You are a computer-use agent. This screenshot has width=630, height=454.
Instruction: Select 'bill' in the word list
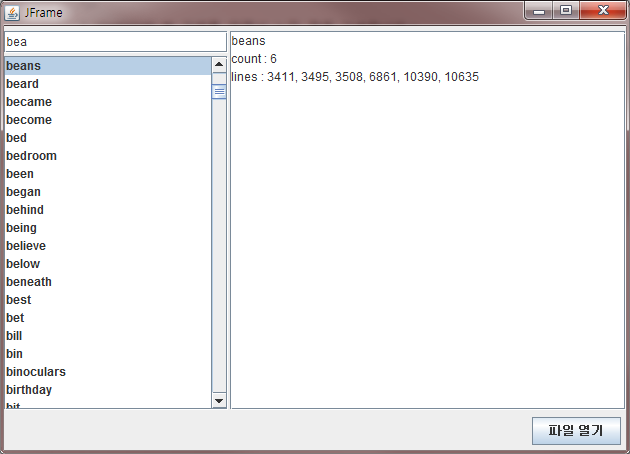coord(108,336)
